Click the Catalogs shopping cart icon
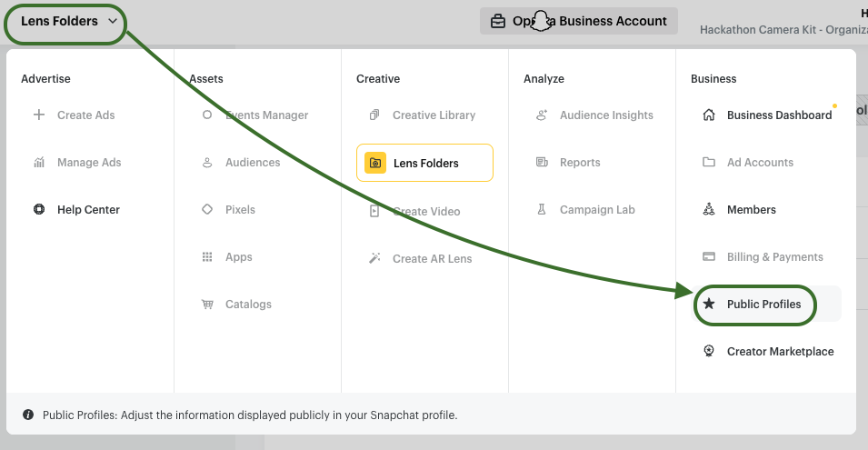The image size is (868, 450). point(207,305)
